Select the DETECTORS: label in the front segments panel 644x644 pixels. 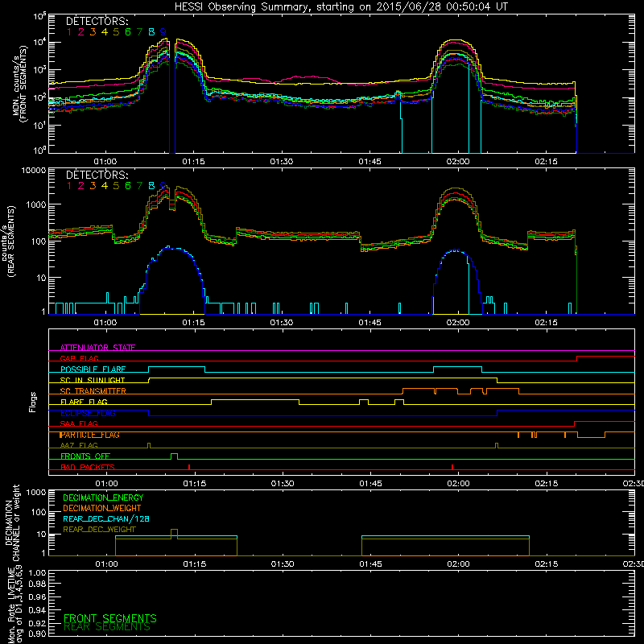pyautogui.click(x=97, y=21)
